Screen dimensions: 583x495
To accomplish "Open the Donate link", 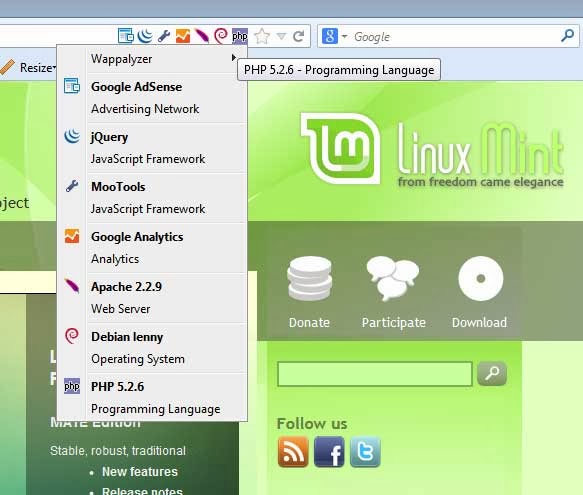I will pos(309,322).
